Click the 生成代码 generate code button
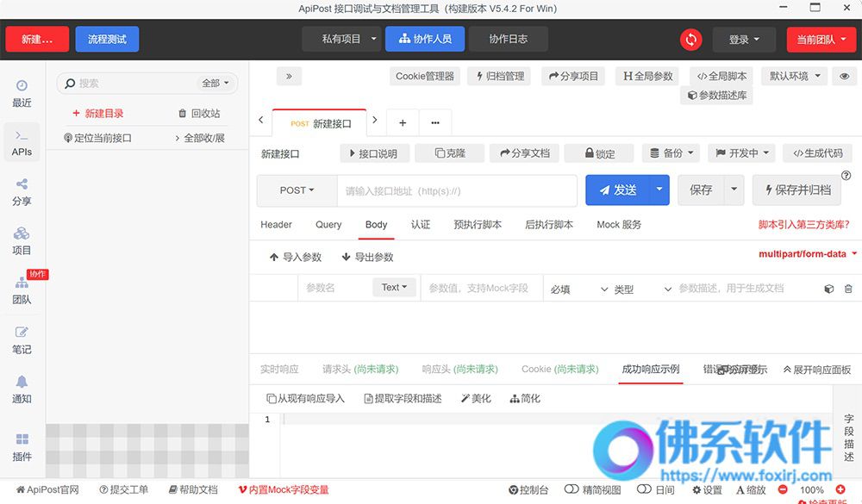The width and height of the screenshot is (862, 504). (817, 153)
